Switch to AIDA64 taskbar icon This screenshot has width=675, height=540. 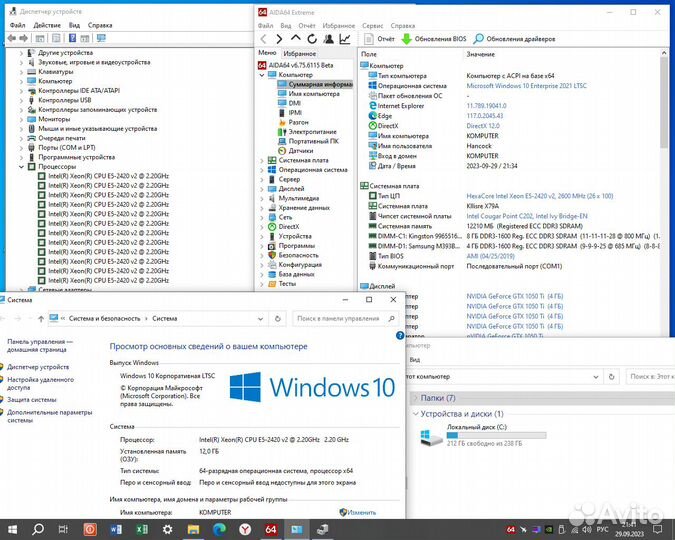coord(271,529)
